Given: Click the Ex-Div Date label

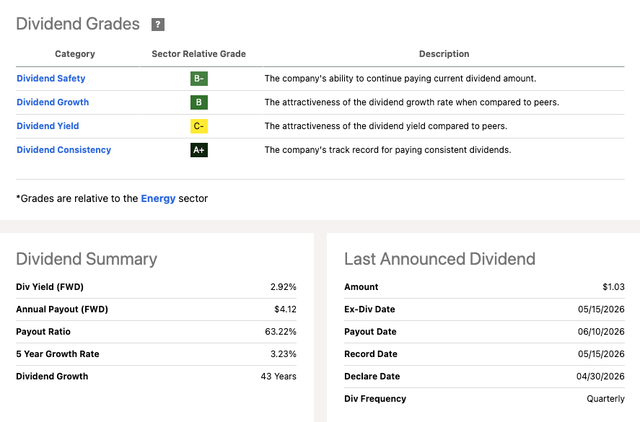Looking at the screenshot, I should point(369,309).
